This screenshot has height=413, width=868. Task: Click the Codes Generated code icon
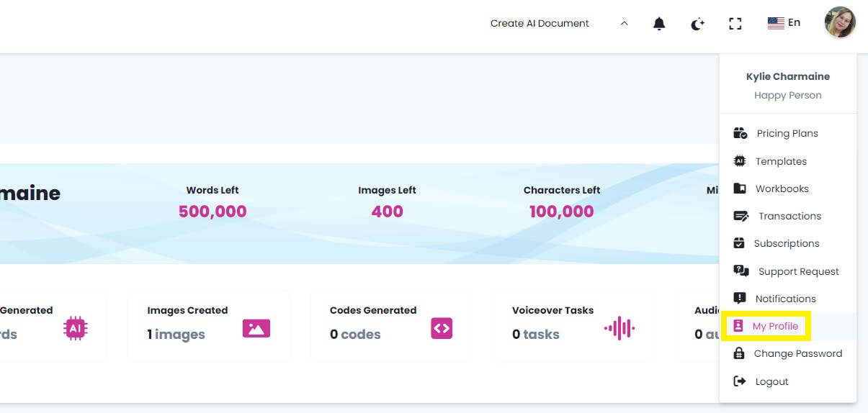click(x=442, y=329)
